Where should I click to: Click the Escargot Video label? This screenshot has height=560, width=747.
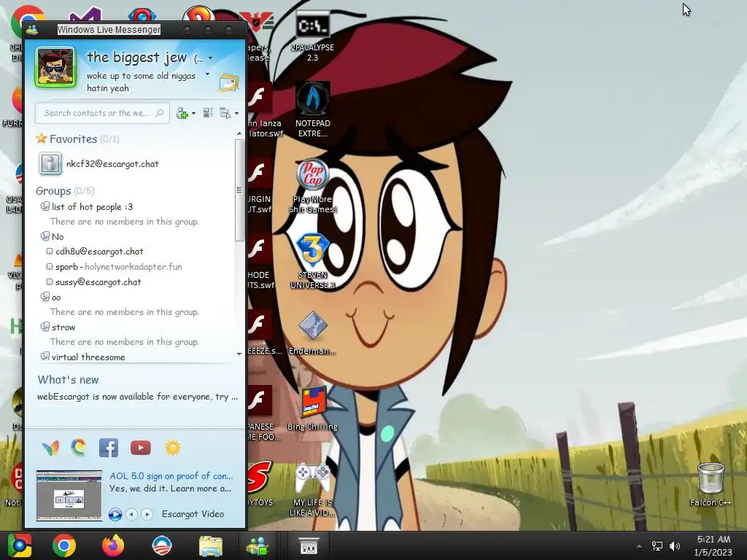pos(193,514)
